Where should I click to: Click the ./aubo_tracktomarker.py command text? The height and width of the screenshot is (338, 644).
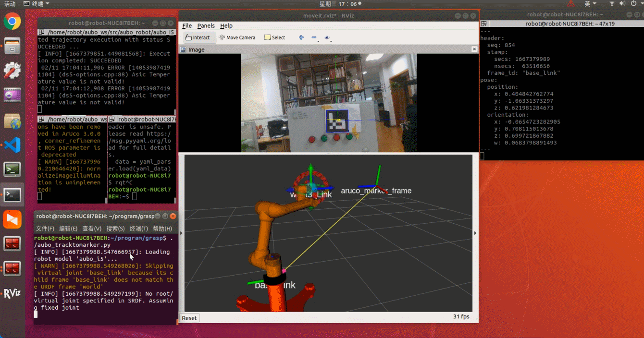73,245
